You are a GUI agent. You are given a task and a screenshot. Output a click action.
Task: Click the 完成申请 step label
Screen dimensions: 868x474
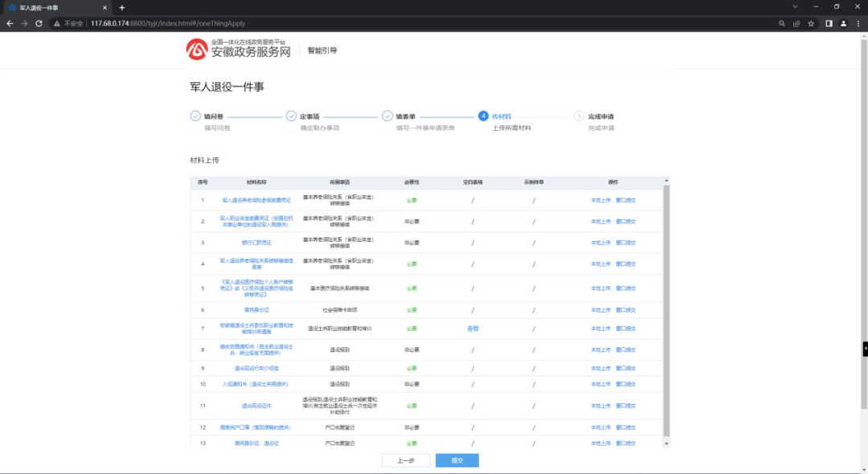click(x=600, y=116)
